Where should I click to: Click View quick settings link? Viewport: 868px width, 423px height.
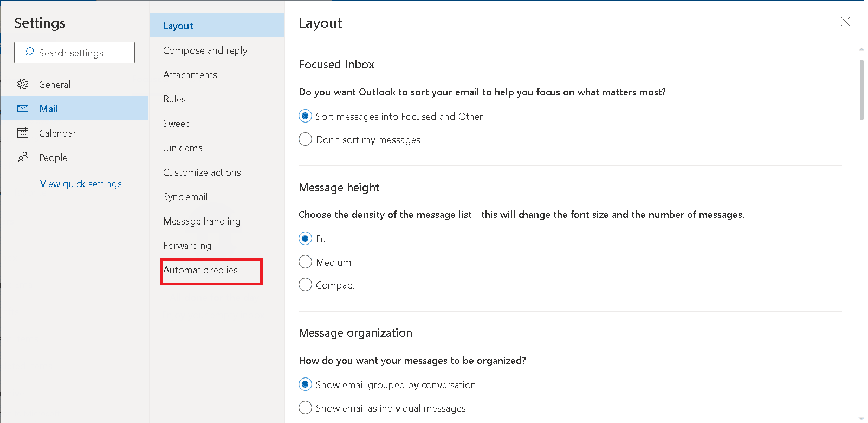point(81,184)
